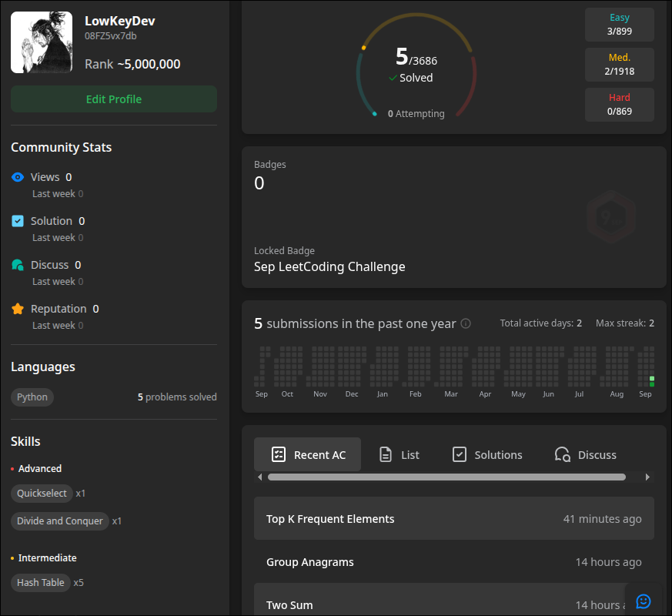Switch to the Discuss tab
The image size is (672, 616).
[x=586, y=454]
